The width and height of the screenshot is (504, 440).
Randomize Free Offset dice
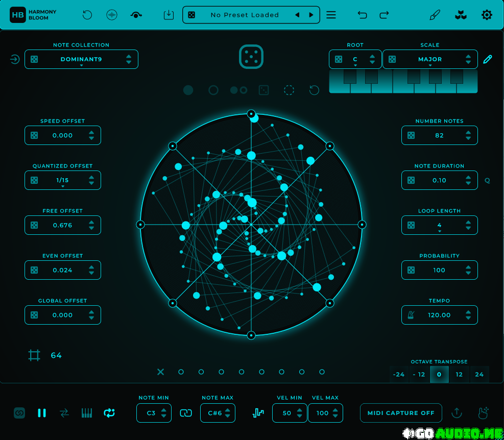[34, 225]
